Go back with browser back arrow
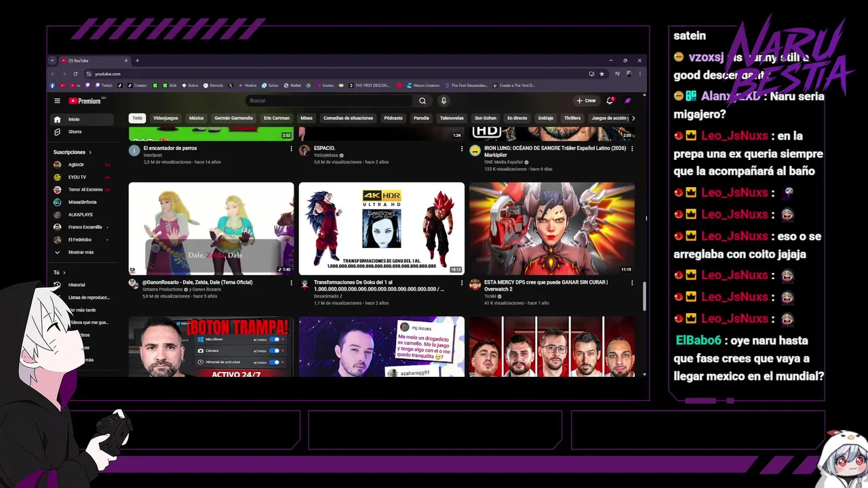 point(53,74)
